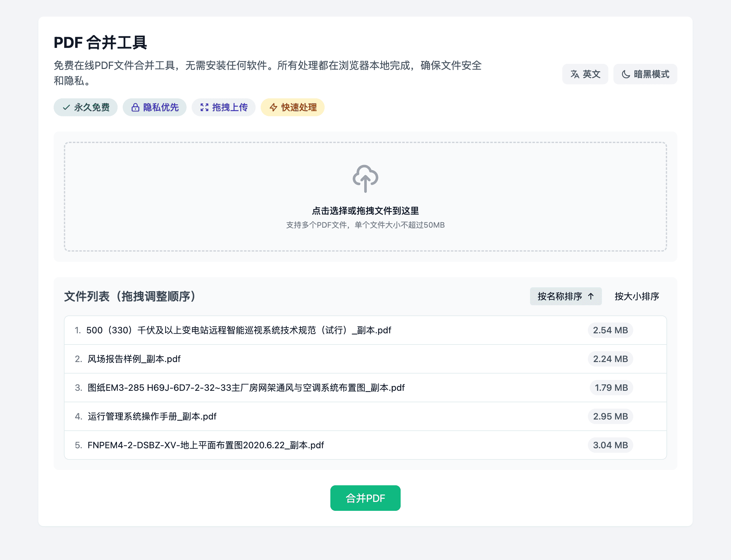The height and width of the screenshot is (560, 731).
Task: Select file 风场报告样例_副本.pdf in list
Action: pos(134,359)
